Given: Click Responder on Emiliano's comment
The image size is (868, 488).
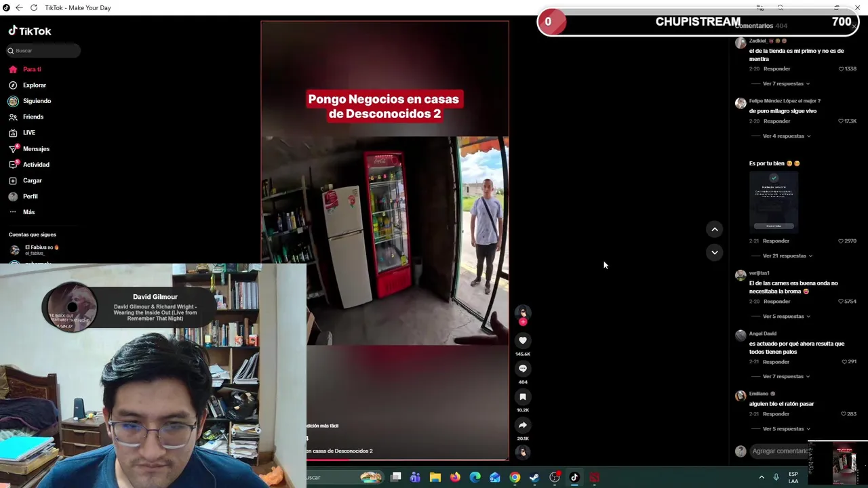Looking at the screenshot, I should click(776, 414).
